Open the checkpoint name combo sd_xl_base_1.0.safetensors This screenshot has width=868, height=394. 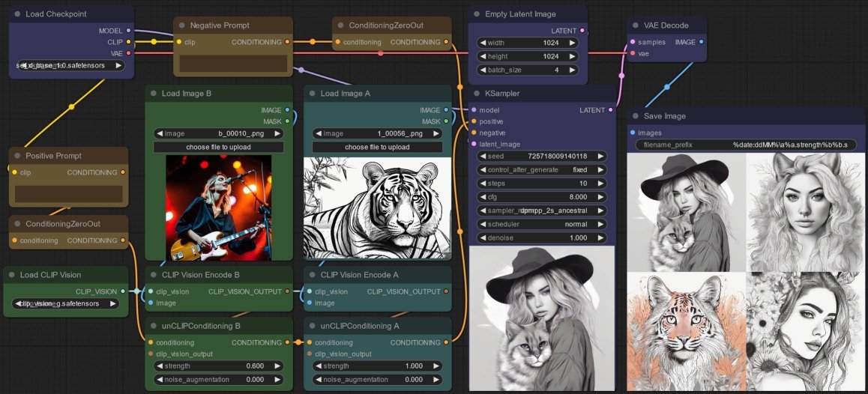pos(71,65)
